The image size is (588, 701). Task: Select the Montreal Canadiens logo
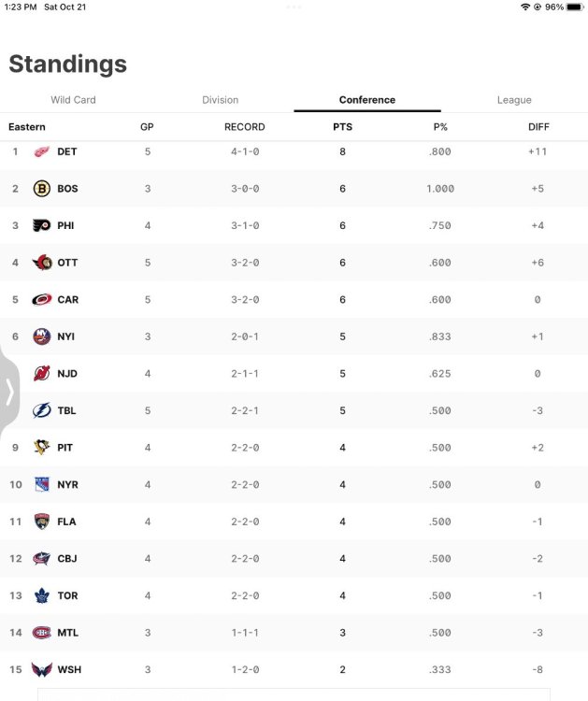point(42,633)
